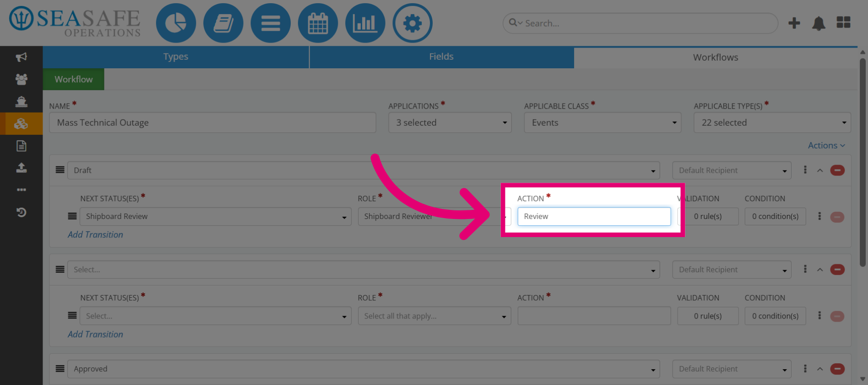The height and width of the screenshot is (385, 868).
Task: Open the Applications dropdown
Action: tap(450, 123)
